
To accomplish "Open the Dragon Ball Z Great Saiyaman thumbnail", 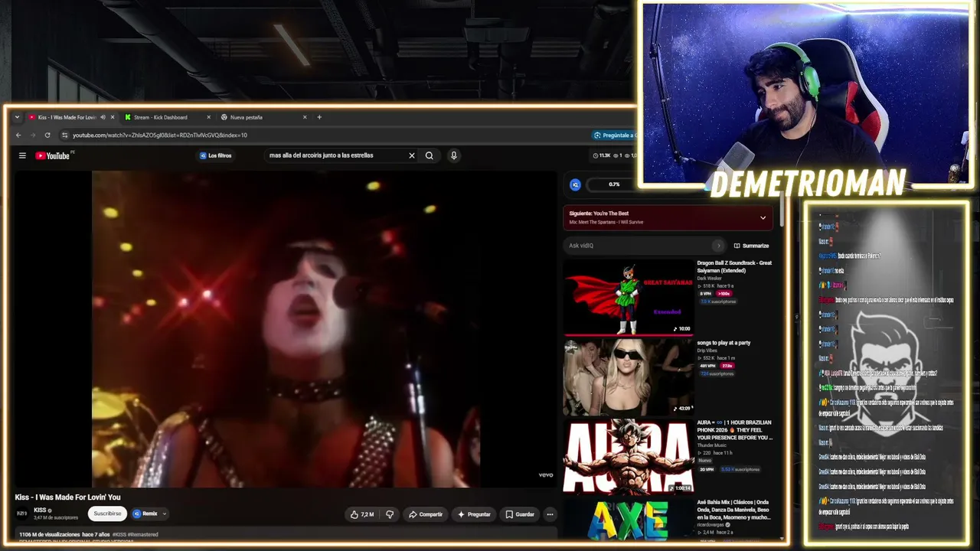I will tap(628, 297).
